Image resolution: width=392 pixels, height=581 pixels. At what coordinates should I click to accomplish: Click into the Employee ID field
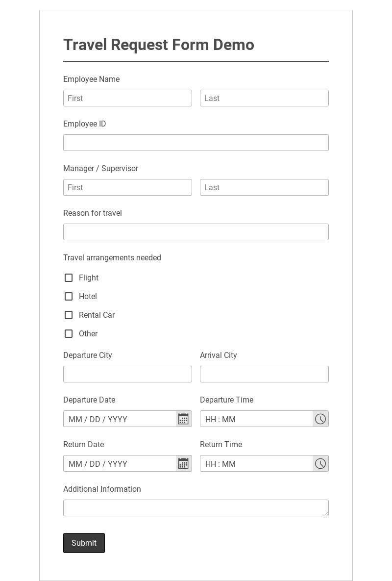pyautogui.click(x=196, y=143)
